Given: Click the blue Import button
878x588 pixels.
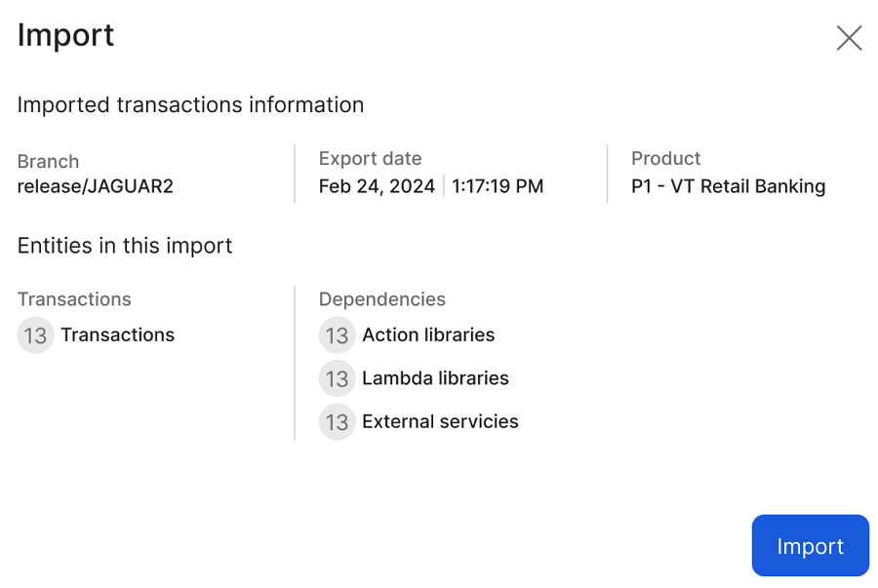Looking at the screenshot, I should tap(810, 546).
